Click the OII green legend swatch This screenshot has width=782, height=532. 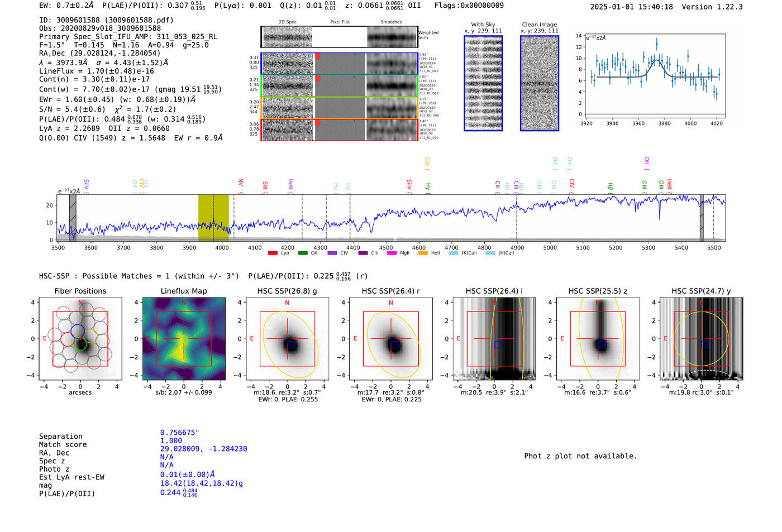303,253
